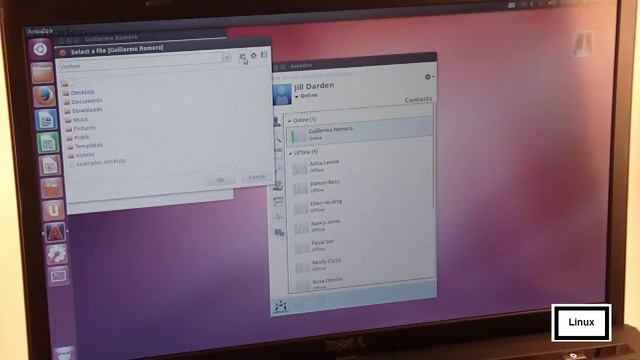
Task: Go to home folder in file dialog
Action: pyautogui.click(x=254, y=56)
